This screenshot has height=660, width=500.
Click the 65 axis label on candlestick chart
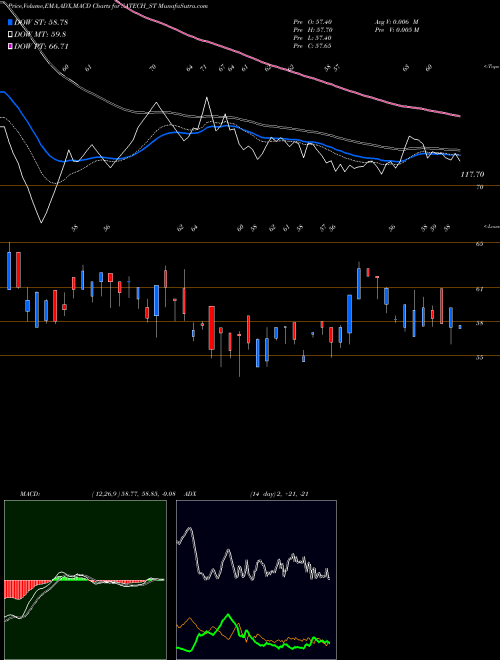pos(479,244)
